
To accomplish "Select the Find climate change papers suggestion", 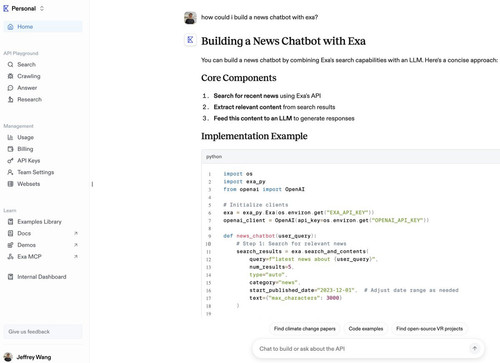I will click(305, 329).
